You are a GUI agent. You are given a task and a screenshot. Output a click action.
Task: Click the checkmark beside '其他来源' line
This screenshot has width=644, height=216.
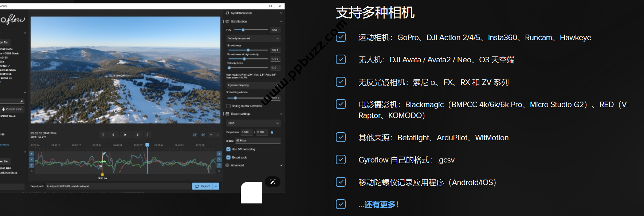pyautogui.click(x=341, y=137)
